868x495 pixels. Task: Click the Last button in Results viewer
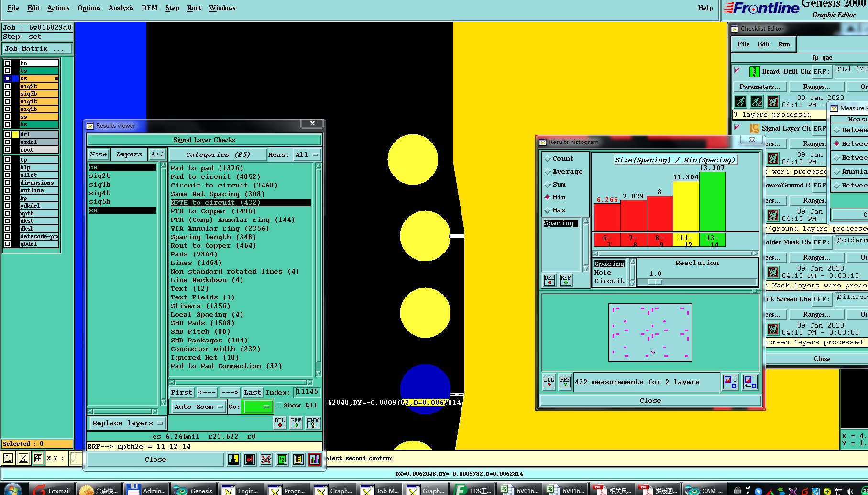(x=253, y=393)
